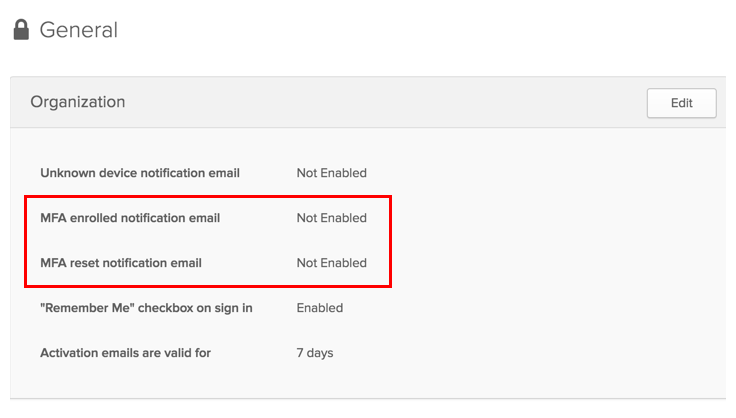736x418 pixels.
Task: Select Unknown device notification email label
Action: [x=140, y=173]
